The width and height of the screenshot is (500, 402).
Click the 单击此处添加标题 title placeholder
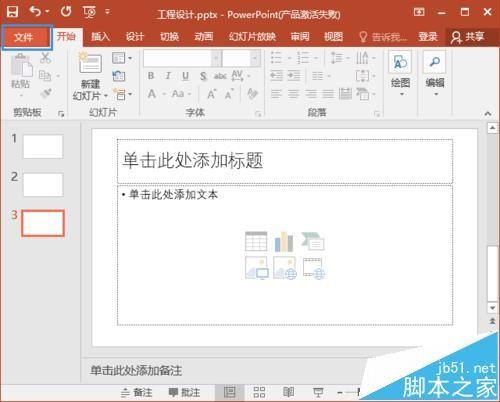(285, 161)
